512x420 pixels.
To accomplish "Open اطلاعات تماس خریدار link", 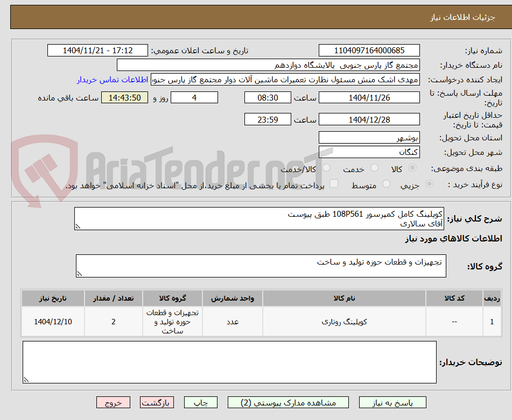I will [113, 80].
